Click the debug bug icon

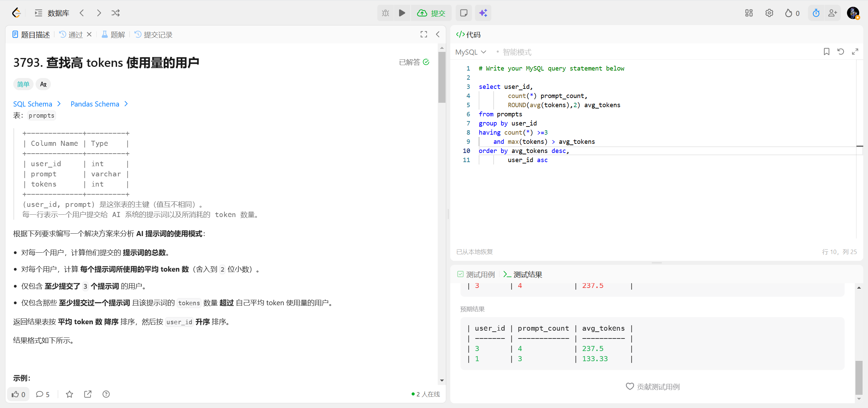click(386, 13)
